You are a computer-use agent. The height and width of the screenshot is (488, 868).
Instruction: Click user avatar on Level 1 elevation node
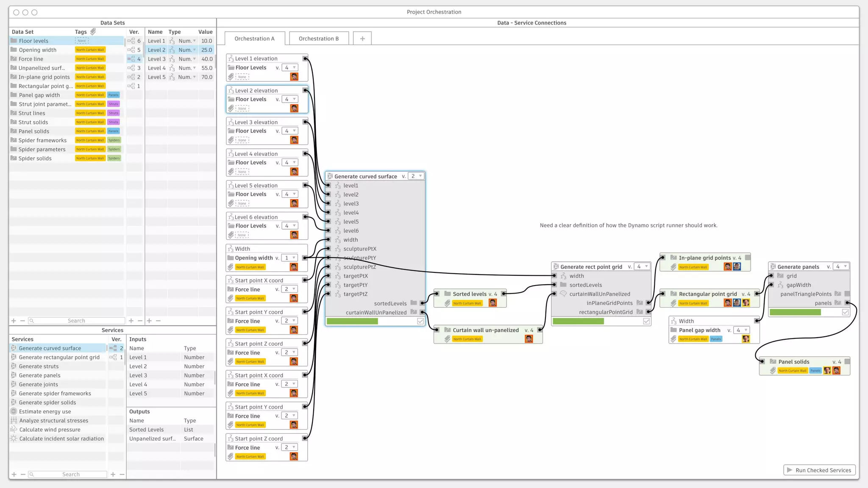click(294, 77)
